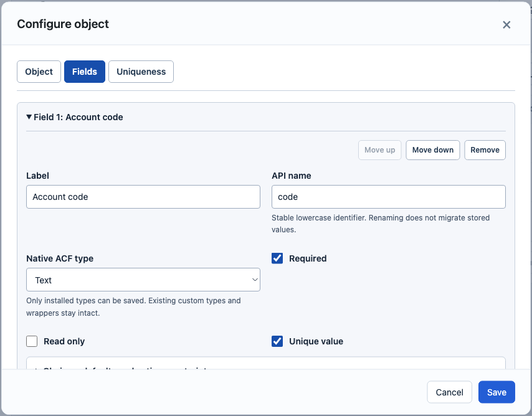The height and width of the screenshot is (416, 532).
Task: Select the Fields tab
Action: (85, 72)
